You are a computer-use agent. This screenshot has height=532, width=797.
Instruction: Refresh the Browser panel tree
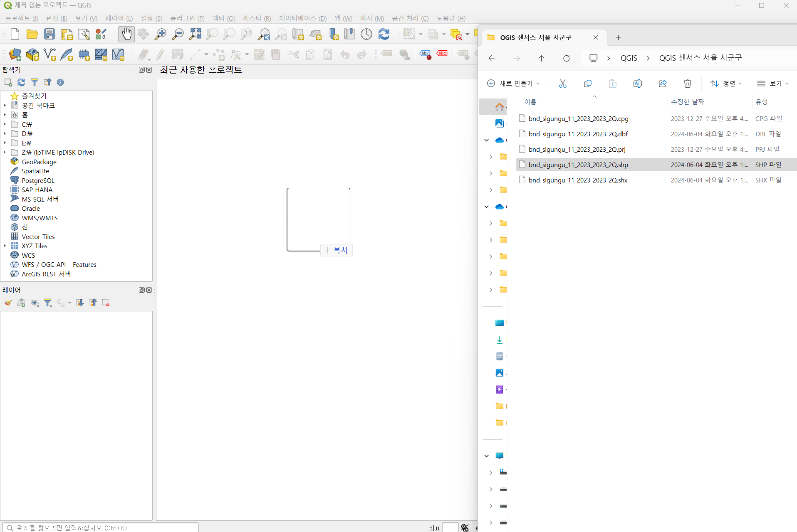(21, 82)
